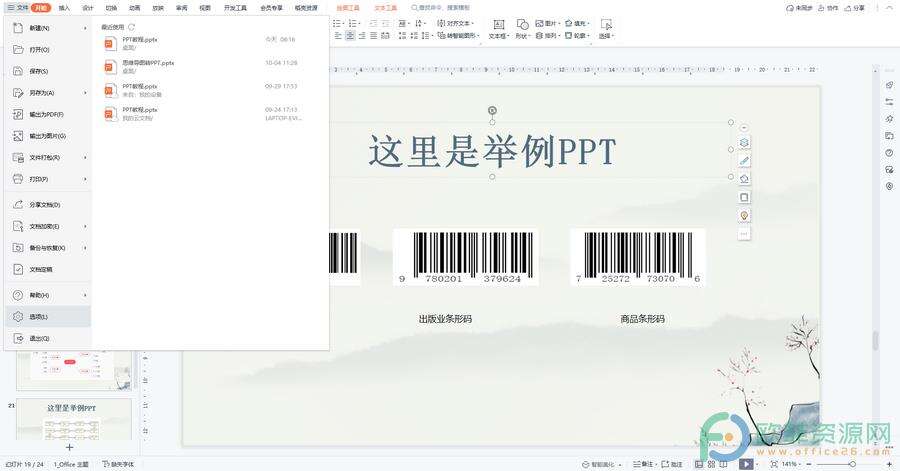This screenshot has width=900, height=471.
Task: Click the floating pencil style icon
Action: [x=744, y=161]
